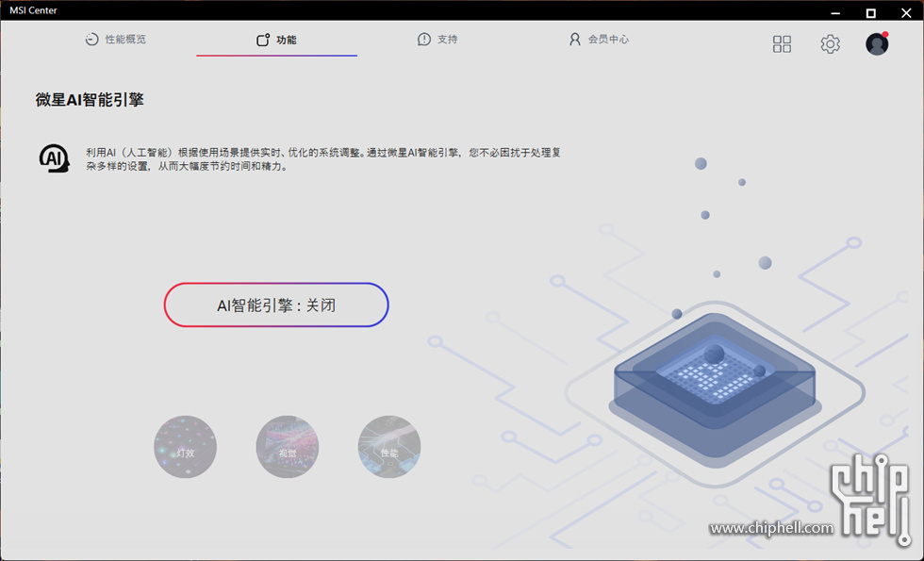This screenshot has height=561, width=924.
Task: Open the four-square grid apps icon
Action: tap(782, 44)
